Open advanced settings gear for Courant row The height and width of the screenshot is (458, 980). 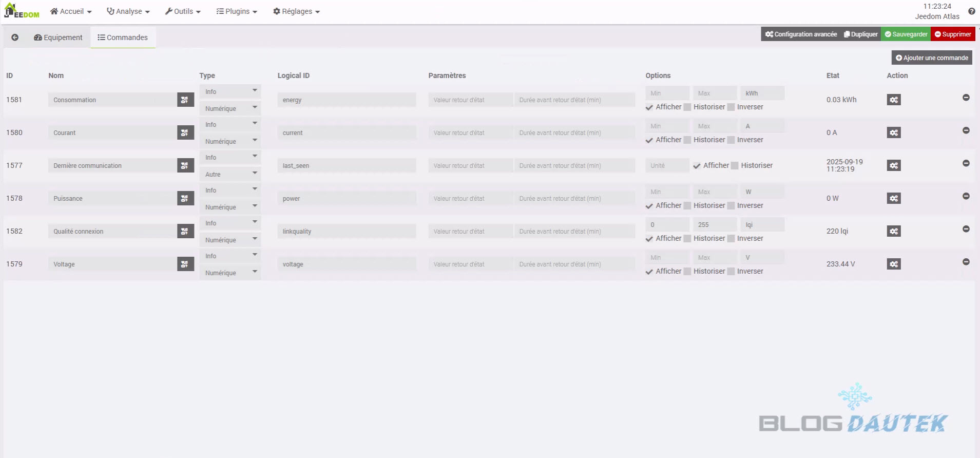click(x=894, y=133)
